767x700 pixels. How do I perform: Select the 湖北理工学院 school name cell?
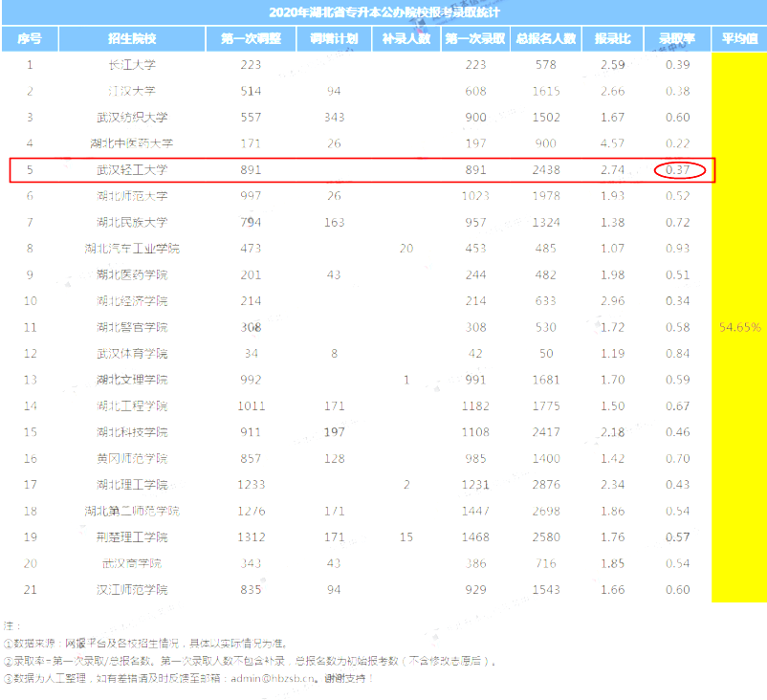coord(132,485)
